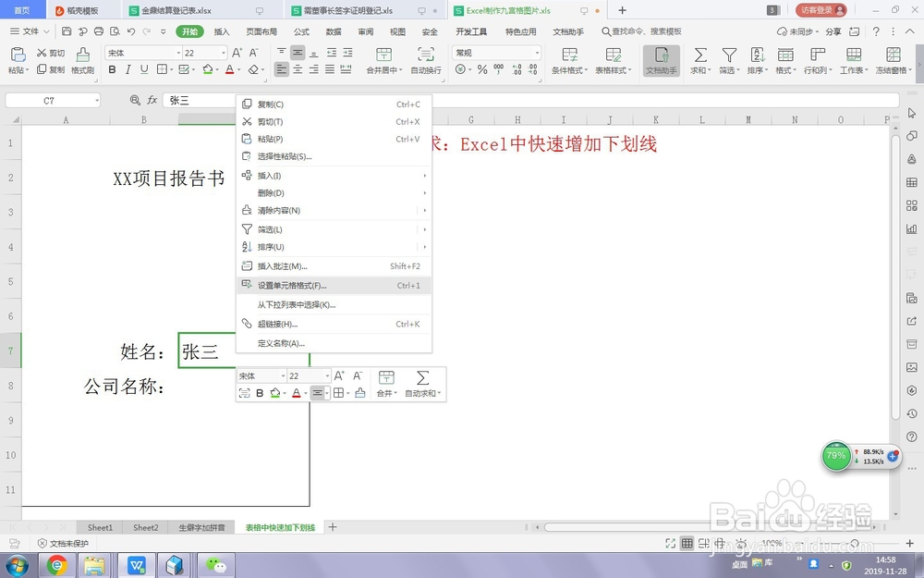Click the decrease indent icon
Screen dimensions: 924x578
pos(332,53)
